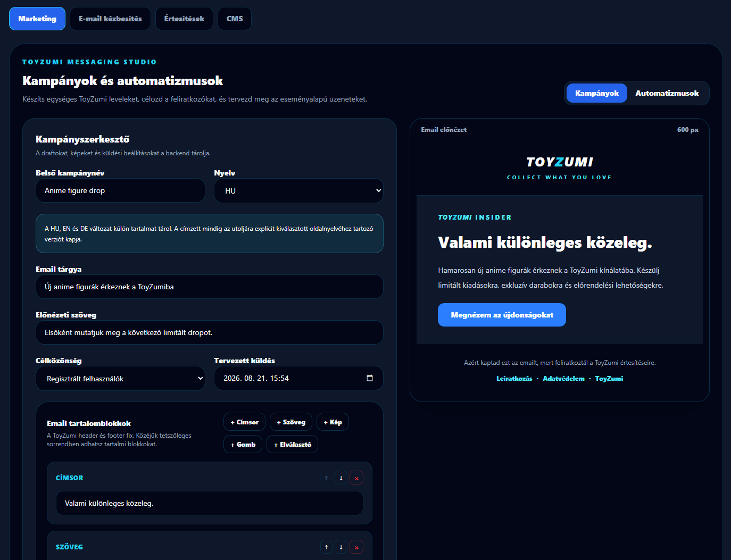This screenshot has width=731, height=560.
Task: Click the COLLECT WHAT YOU LOVE tagline
Action: coord(560,178)
